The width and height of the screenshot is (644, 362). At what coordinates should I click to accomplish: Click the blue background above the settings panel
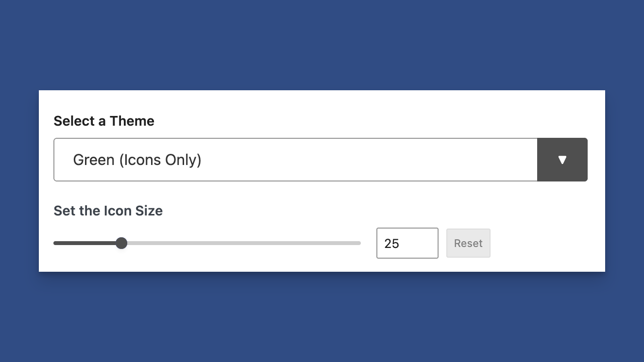pos(322,44)
